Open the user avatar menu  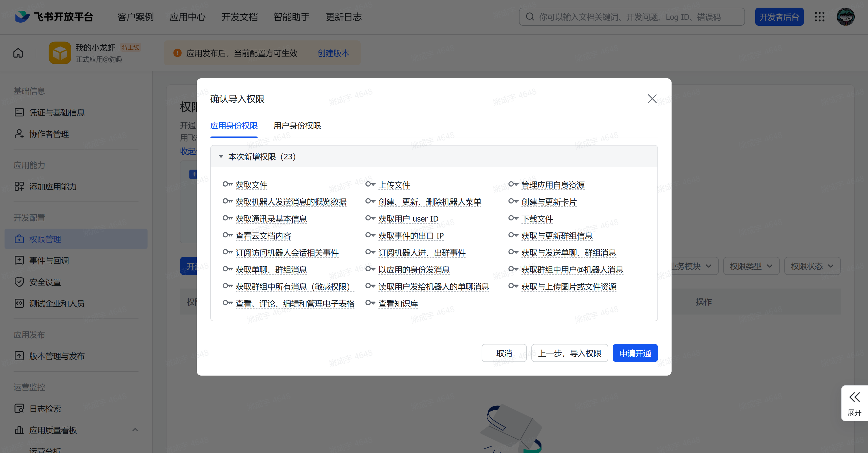pos(845,17)
